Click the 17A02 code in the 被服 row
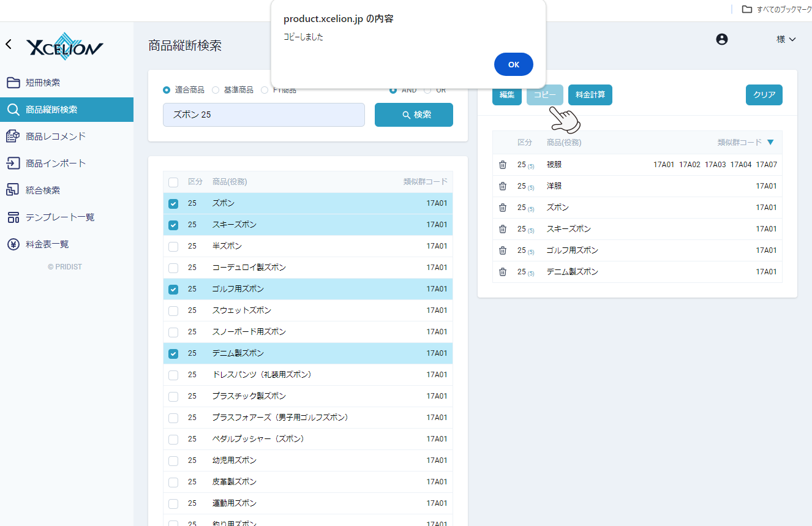812x526 pixels. coord(690,165)
